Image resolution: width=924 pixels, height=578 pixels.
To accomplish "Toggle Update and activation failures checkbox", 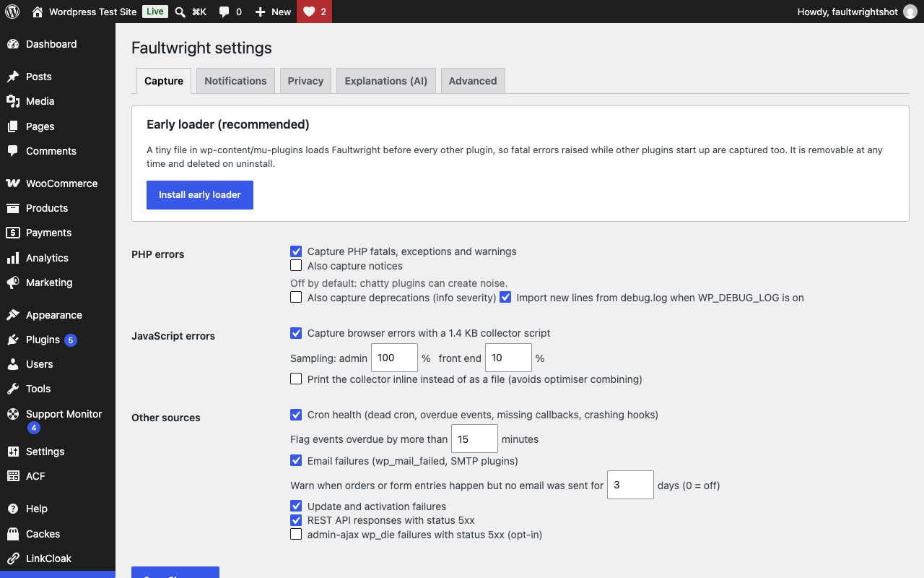I will (296, 506).
